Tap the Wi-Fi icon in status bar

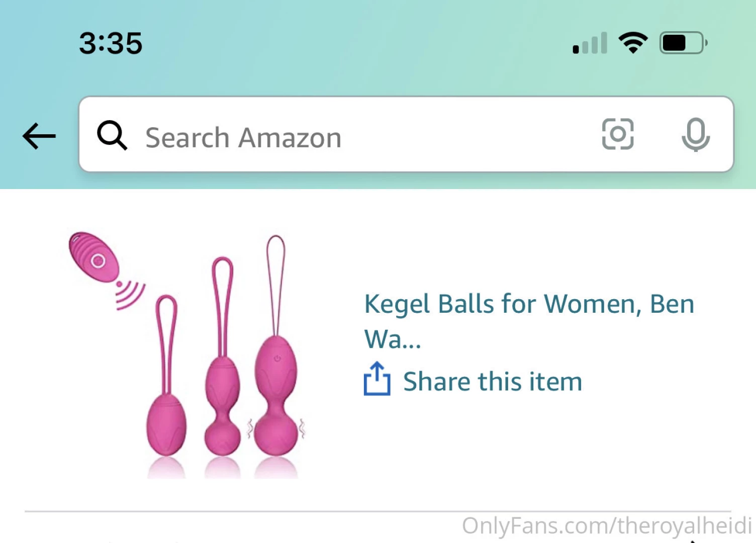pos(633,43)
